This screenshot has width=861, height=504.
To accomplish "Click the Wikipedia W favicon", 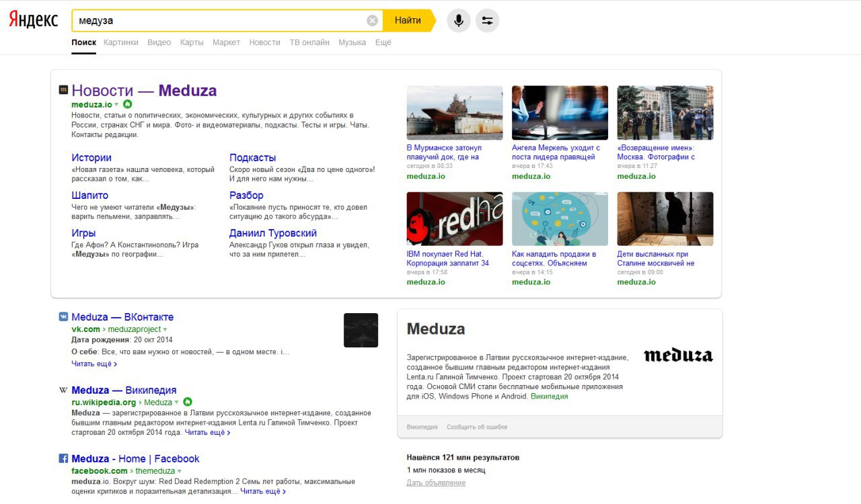I will 63,390.
